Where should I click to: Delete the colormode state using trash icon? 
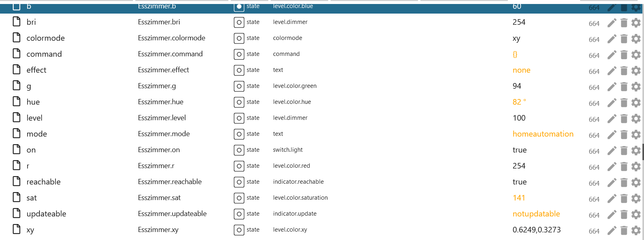click(x=624, y=39)
